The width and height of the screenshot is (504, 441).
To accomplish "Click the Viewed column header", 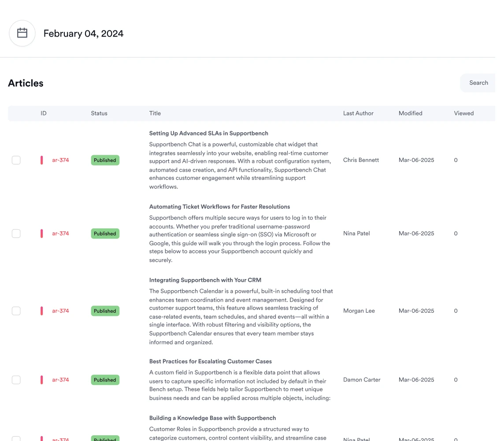I will coord(463,113).
